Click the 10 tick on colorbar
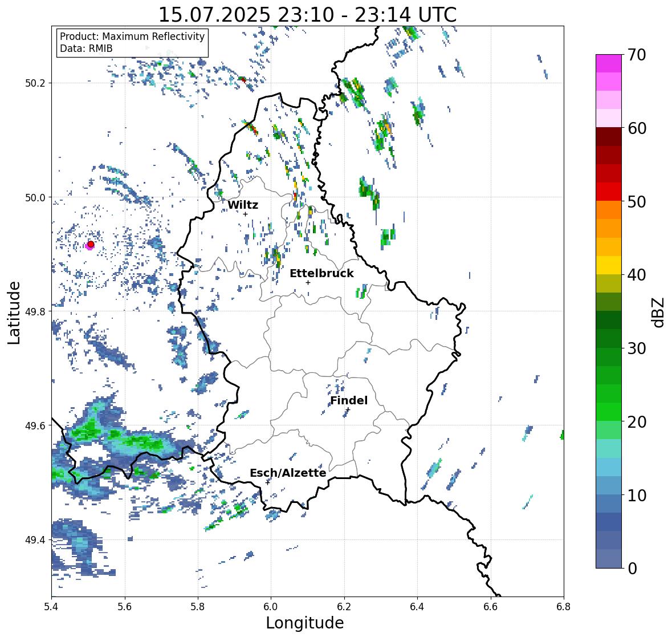Image resolution: width=672 pixels, height=637 pixels. pyautogui.click(x=637, y=495)
